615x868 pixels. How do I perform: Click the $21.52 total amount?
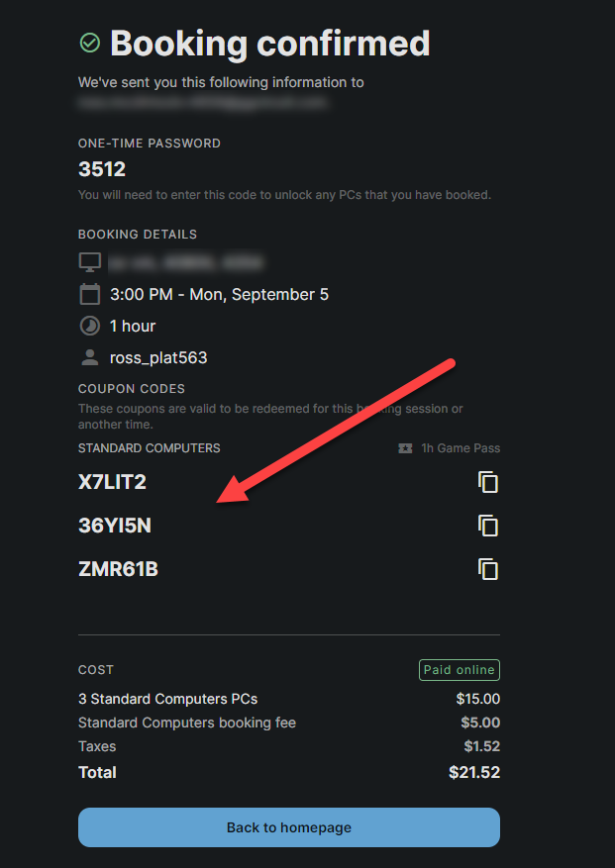point(474,772)
